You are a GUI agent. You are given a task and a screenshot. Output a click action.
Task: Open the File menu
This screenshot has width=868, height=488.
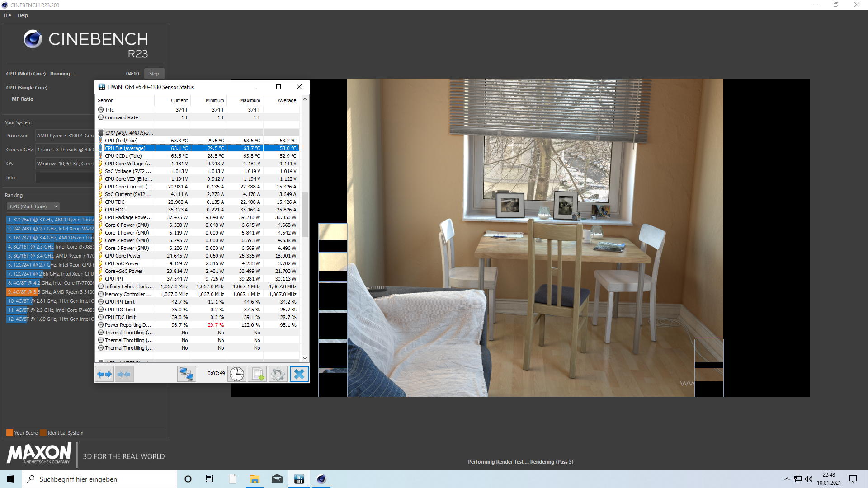pos(7,15)
